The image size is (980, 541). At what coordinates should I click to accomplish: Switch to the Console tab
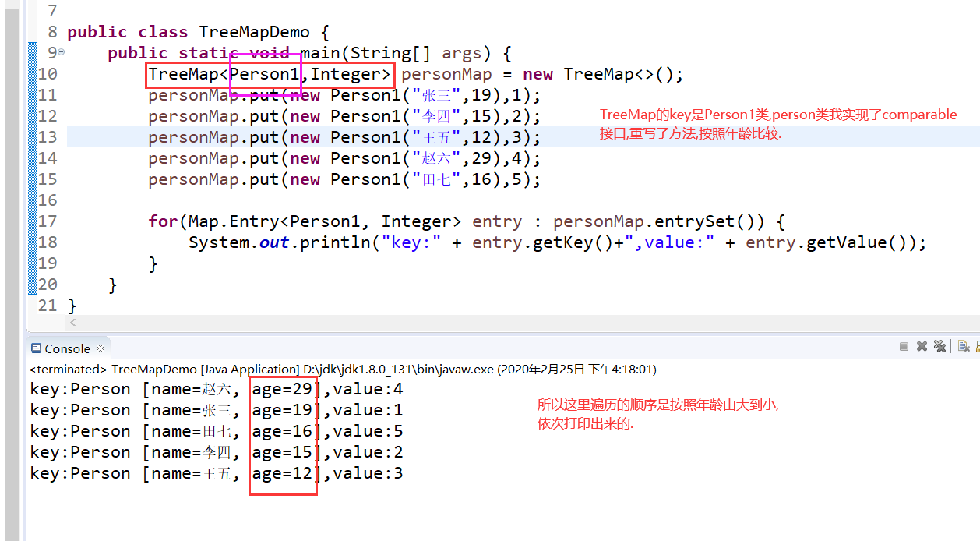(x=67, y=348)
